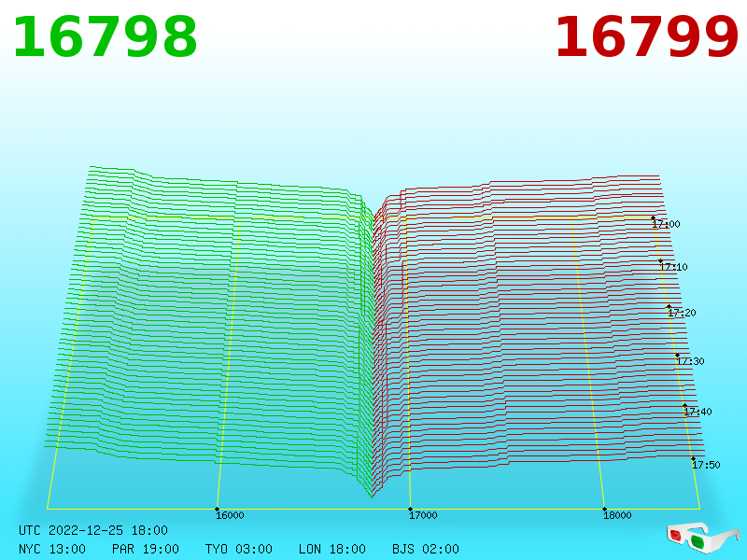Click the 3D anaglyph glasses icon
Image resolution: width=747 pixels, height=560 pixels.
point(703,538)
